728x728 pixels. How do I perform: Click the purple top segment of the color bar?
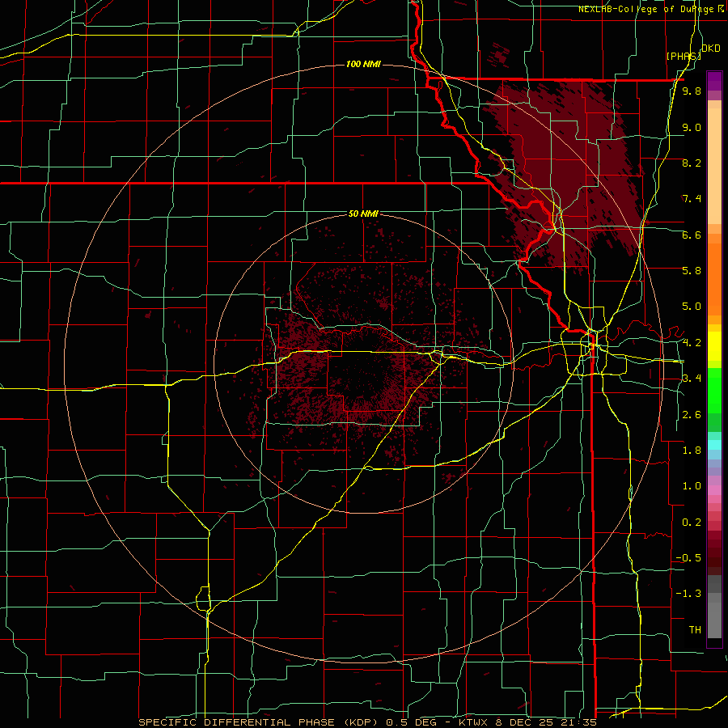tap(714, 81)
